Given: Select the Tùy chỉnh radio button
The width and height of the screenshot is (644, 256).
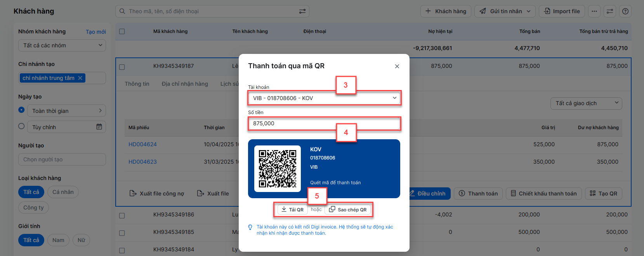Looking at the screenshot, I should pos(21,126).
